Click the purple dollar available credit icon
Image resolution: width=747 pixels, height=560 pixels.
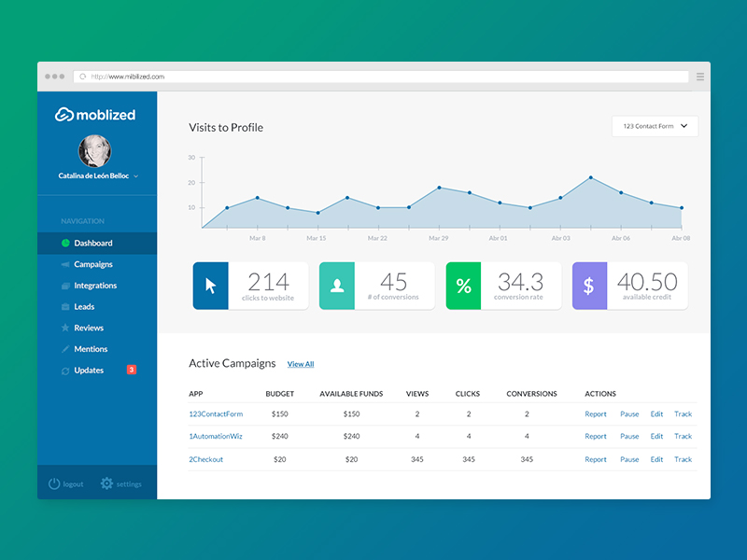(589, 286)
